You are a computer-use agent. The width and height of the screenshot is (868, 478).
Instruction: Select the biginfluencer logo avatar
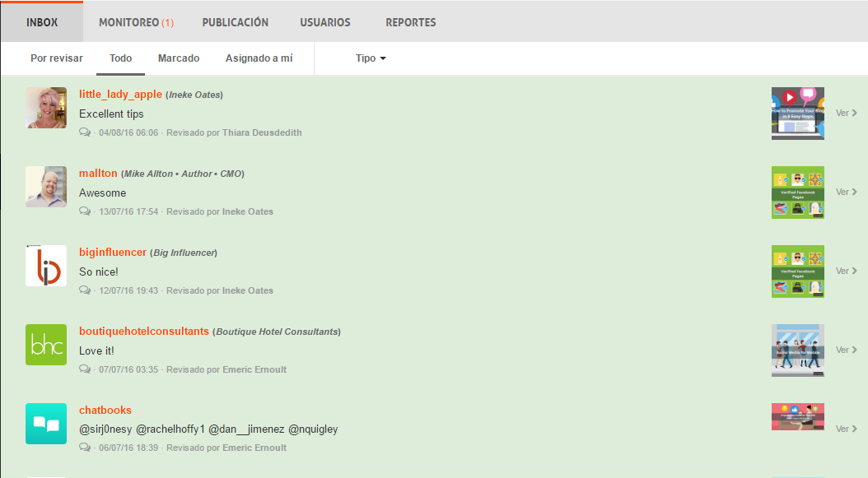(46, 266)
